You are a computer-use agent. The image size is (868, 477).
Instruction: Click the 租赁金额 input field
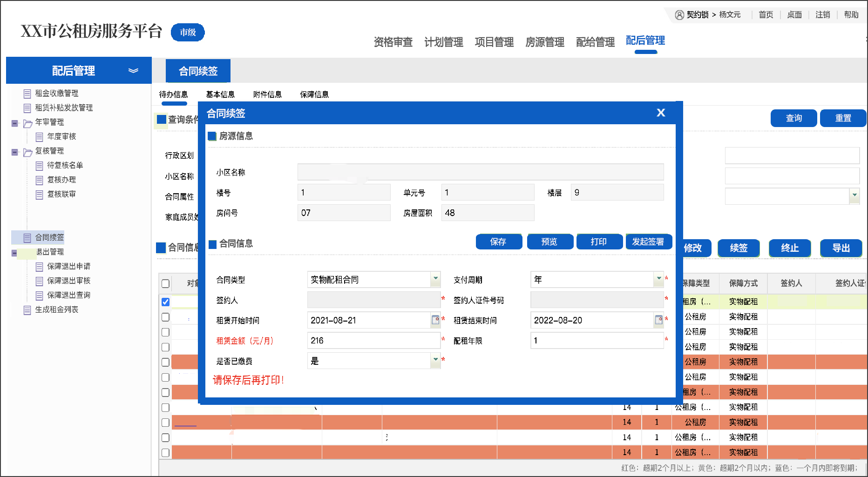pyautogui.click(x=374, y=340)
